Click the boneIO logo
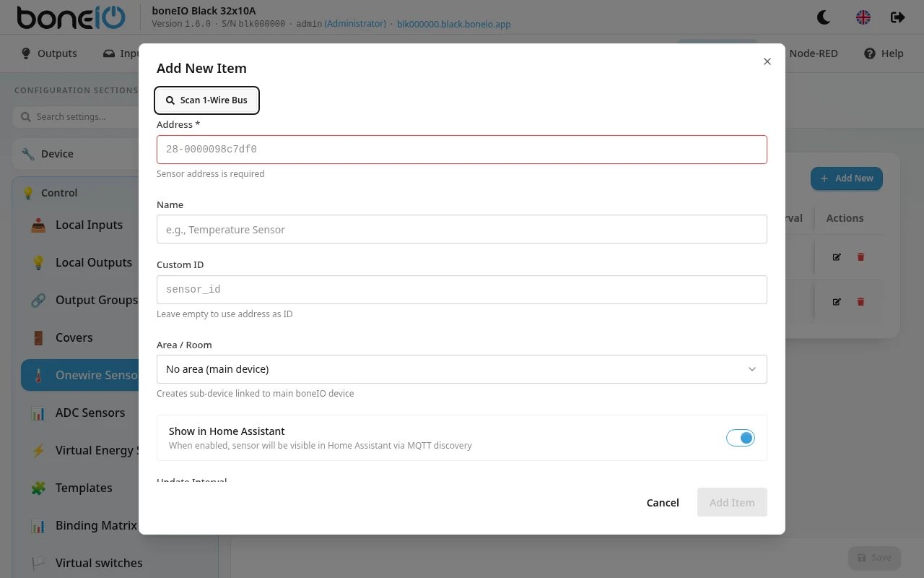The width and height of the screenshot is (924, 578). coord(71,17)
